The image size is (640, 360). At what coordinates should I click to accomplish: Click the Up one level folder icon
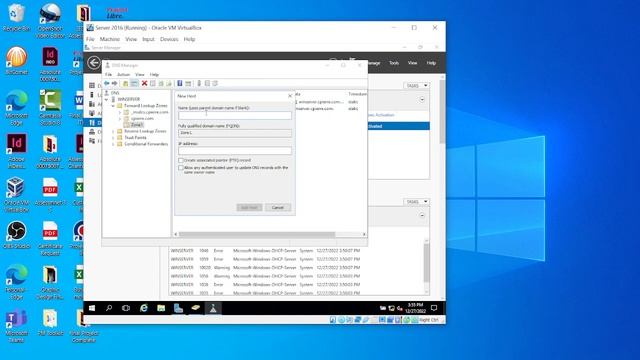(x=125, y=83)
